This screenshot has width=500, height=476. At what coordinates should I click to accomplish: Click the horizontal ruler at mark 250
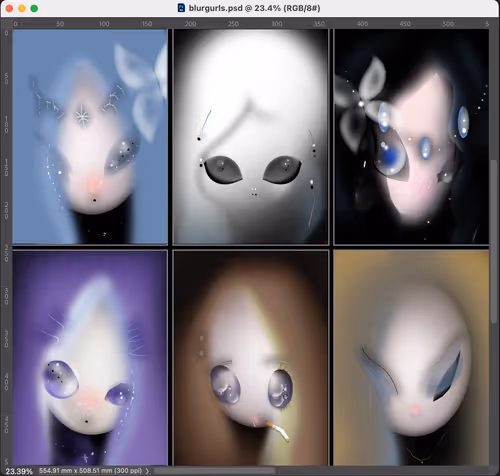(x=233, y=24)
